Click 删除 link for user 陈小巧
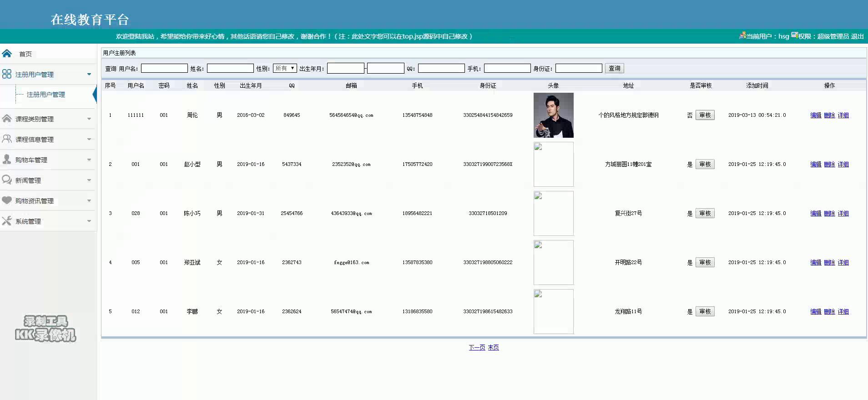868x400 pixels. pos(829,213)
